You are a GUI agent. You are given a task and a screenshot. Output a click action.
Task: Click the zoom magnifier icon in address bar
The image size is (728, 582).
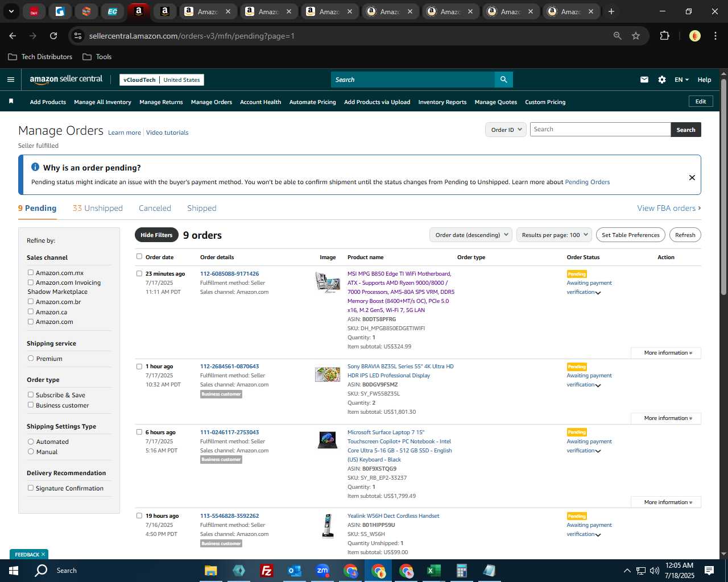tap(618, 36)
